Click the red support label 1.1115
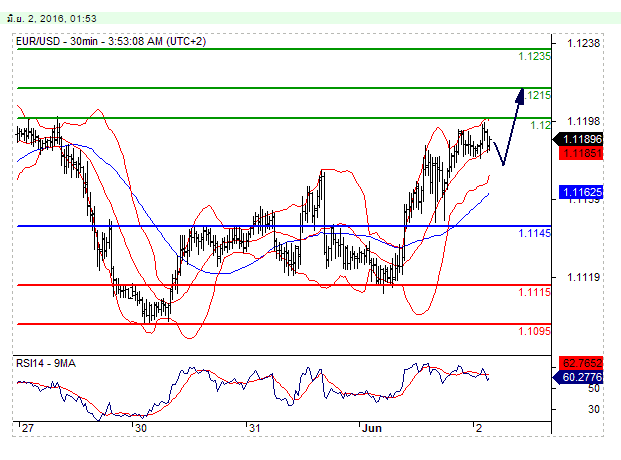Image resolution: width=621 pixels, height=460 pixels. pyautogui.click(x=534, y=292)
